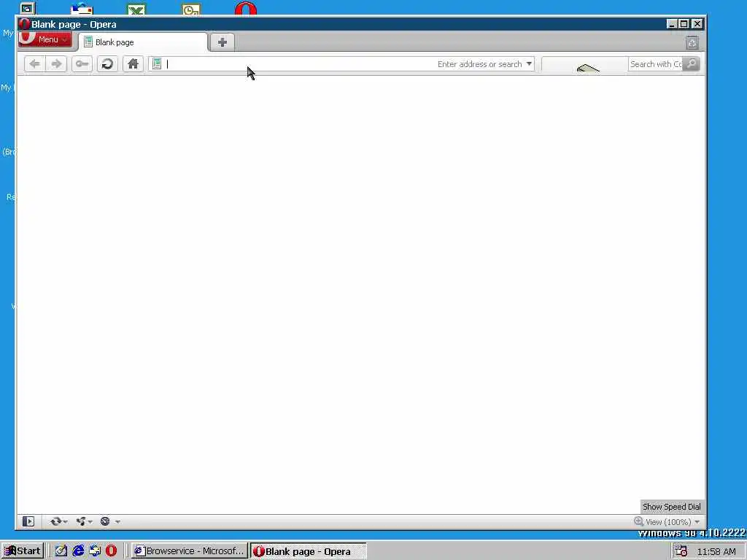Click Show Speed Dial
This screenshot has height=560, width=747.
(671, 507)
